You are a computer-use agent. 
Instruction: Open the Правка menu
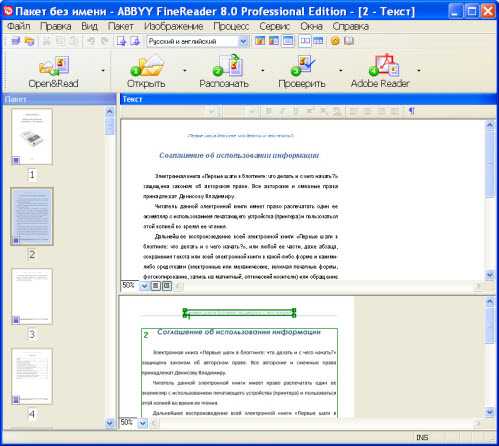coord(56,26)
